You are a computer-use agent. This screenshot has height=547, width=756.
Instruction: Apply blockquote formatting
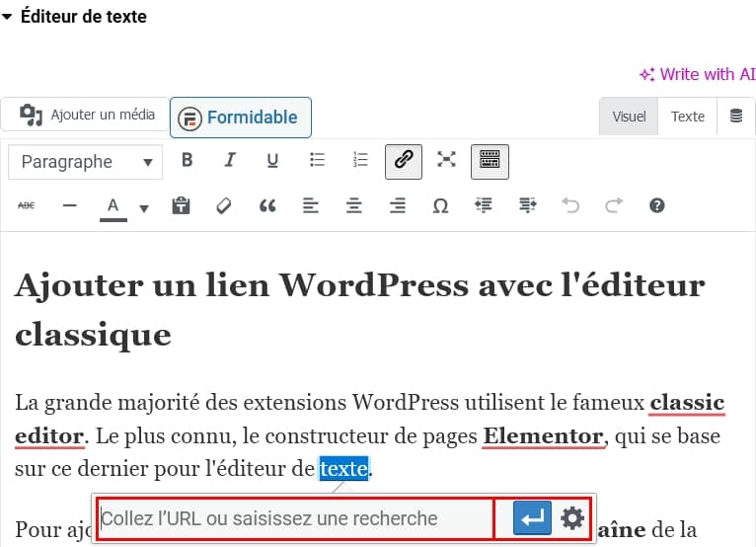pyautogui.click(x=267, y=205)
